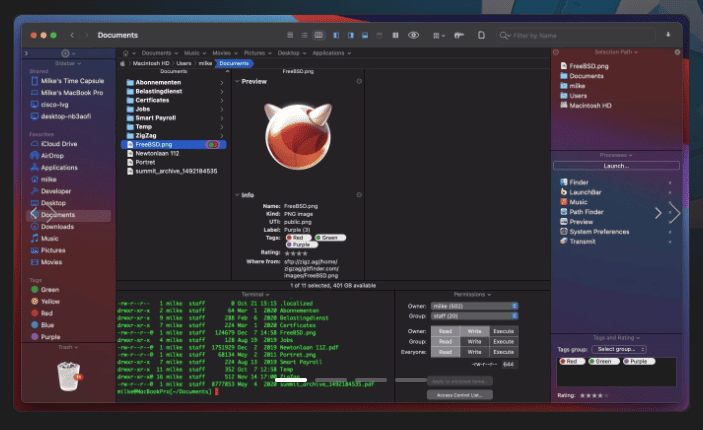Open Music bookmark dropdown

click(195, 53)
